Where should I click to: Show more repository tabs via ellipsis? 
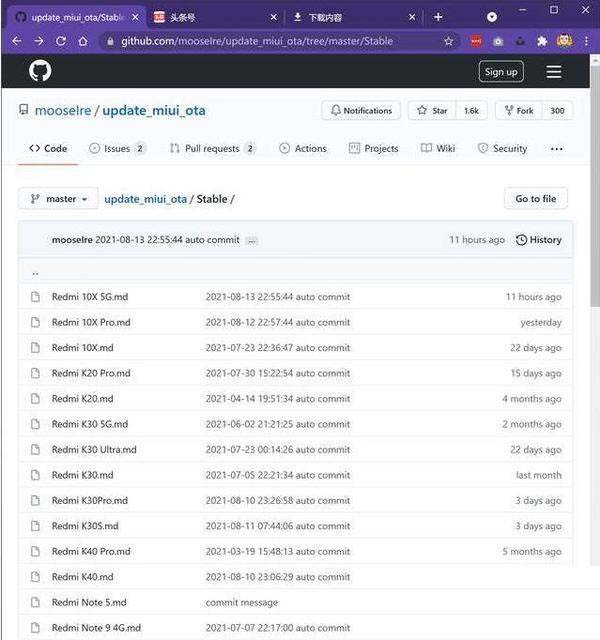pyautogui.click(x=556, y=149)
